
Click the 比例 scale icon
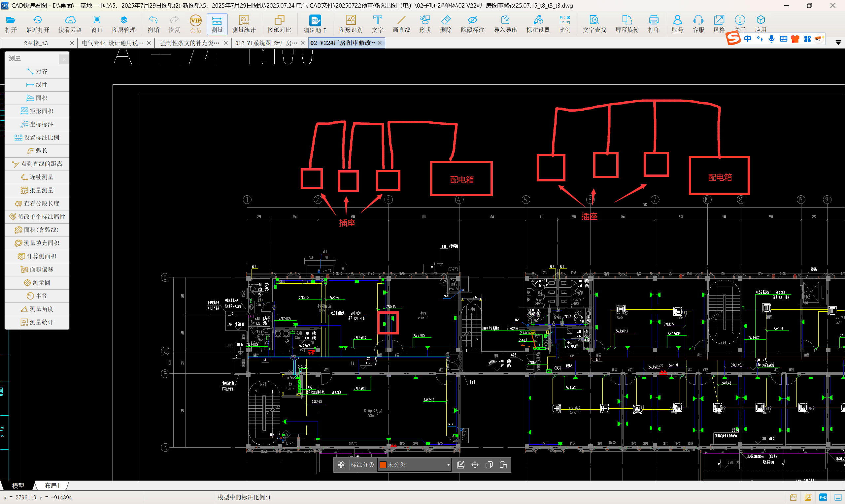tap(565, 24)
